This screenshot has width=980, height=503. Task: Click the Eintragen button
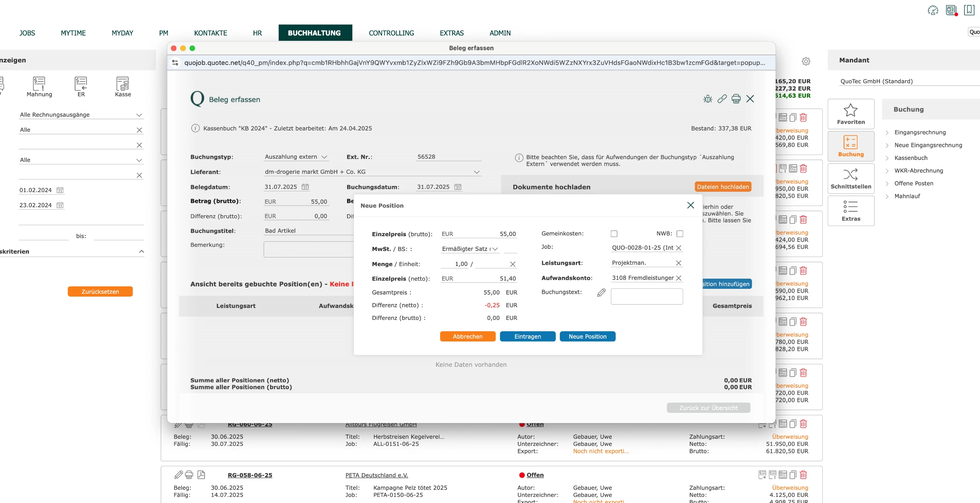click(x=528, y=337)
